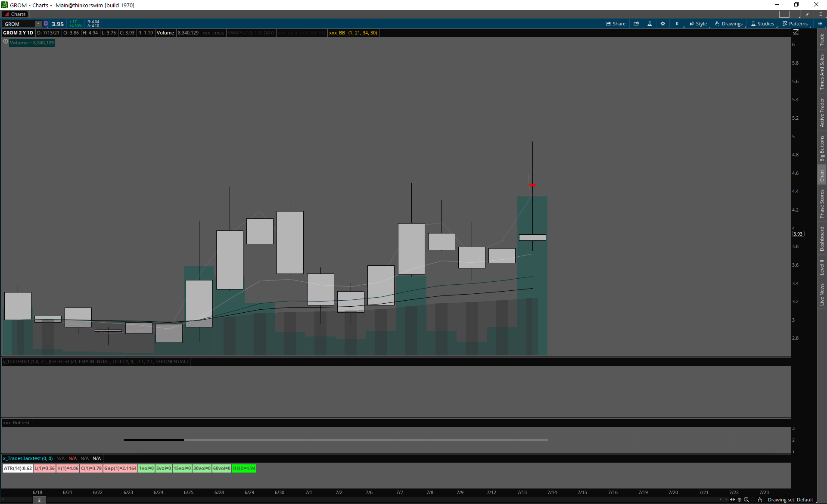The height and width of the screenshot is (504, 827).
Task: Click the purple symbol link color box
Action: tap(46, 24)
